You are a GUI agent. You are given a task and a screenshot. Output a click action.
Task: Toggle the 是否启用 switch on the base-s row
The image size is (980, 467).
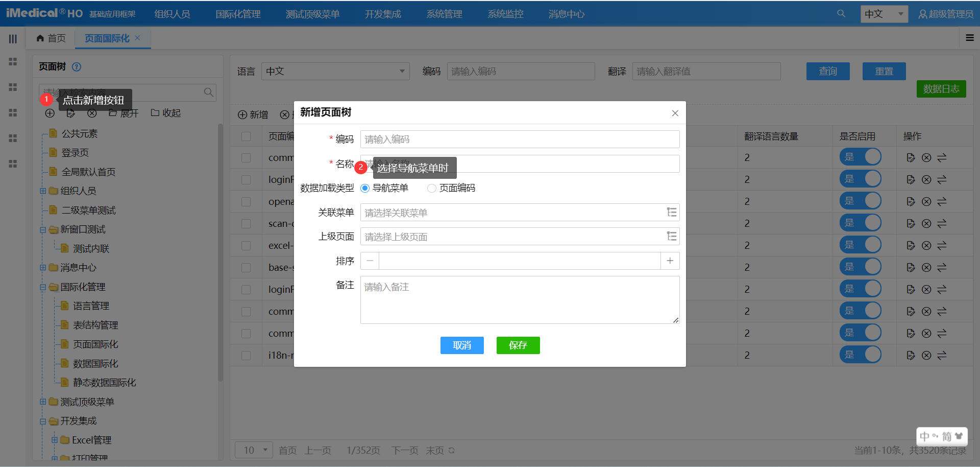pos(861,267)
